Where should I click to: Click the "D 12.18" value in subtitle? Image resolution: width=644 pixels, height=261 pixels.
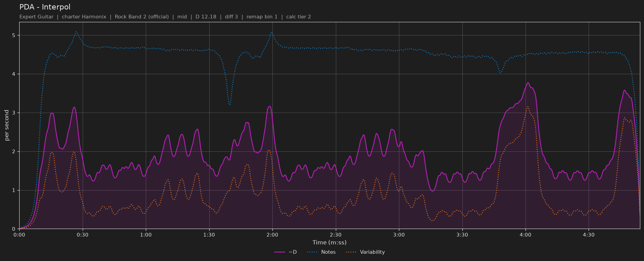pos(206,17)
